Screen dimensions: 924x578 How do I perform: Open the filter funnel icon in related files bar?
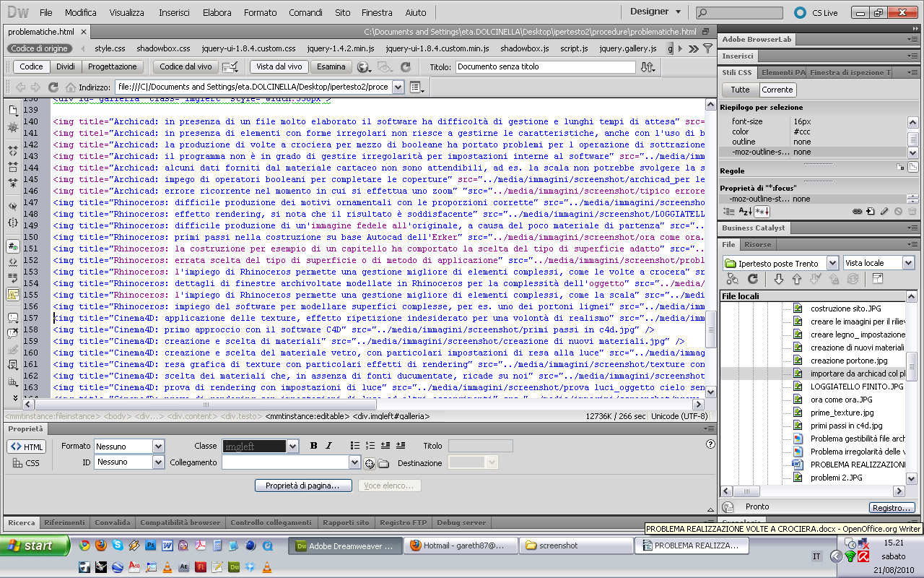pos(707,48)
